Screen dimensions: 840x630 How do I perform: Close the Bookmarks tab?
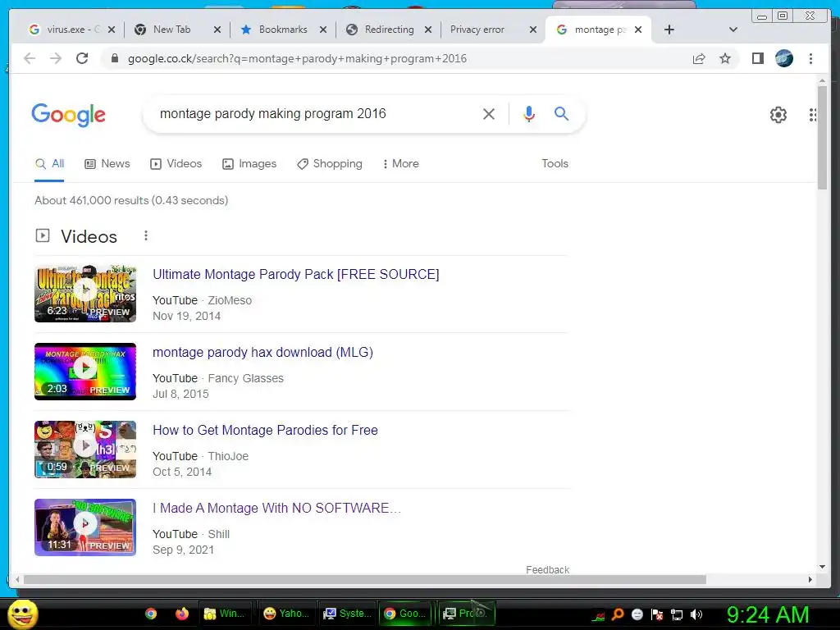pos(323,30)
